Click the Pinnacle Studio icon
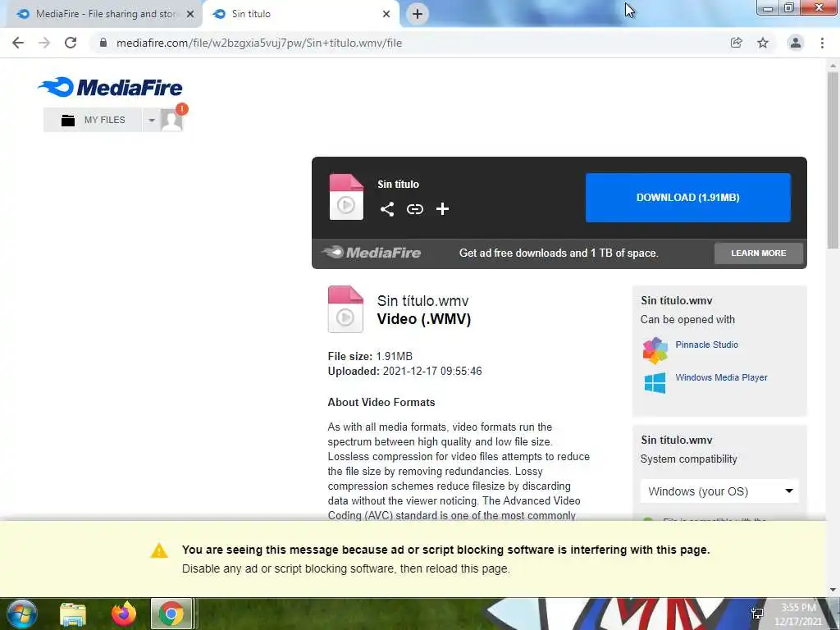This screenshot has height=630, width=840. coord(655,350)
